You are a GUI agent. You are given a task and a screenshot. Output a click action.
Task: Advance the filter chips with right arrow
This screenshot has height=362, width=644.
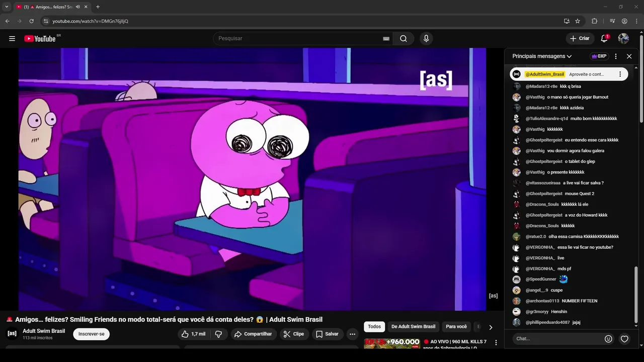pos(491,327)
